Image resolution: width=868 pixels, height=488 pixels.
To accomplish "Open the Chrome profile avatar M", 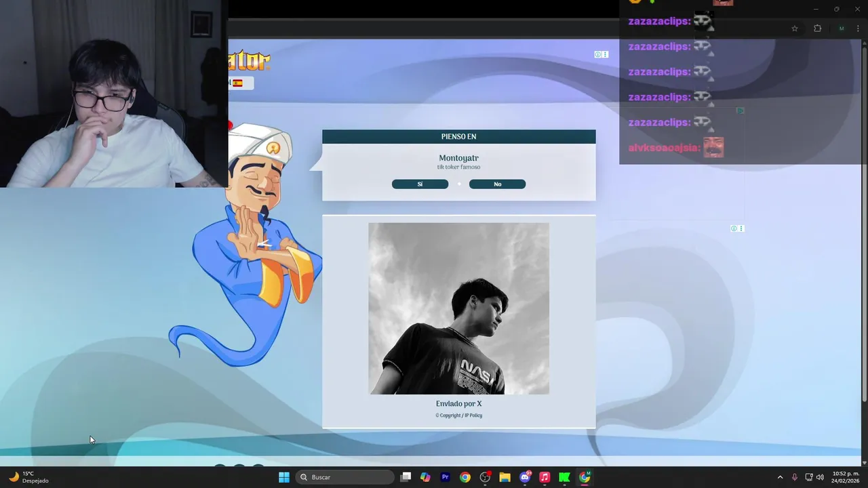I will pos(842,28).
